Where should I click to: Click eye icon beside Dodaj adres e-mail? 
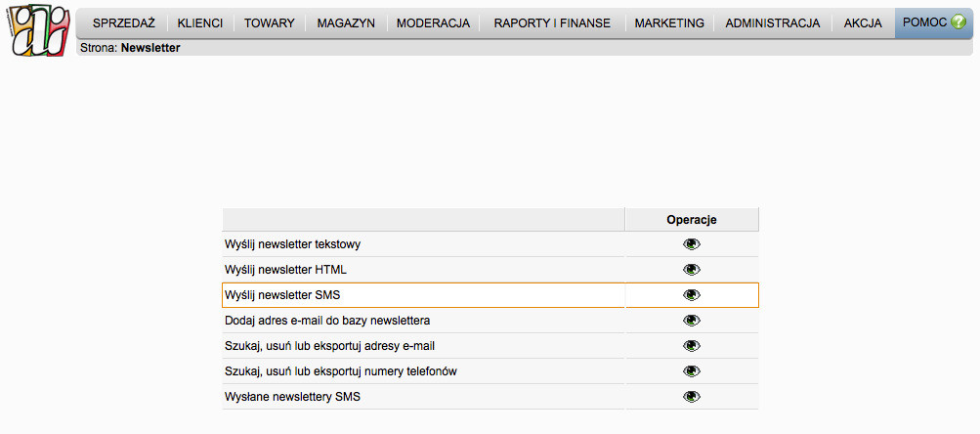[x=692, y=321]
